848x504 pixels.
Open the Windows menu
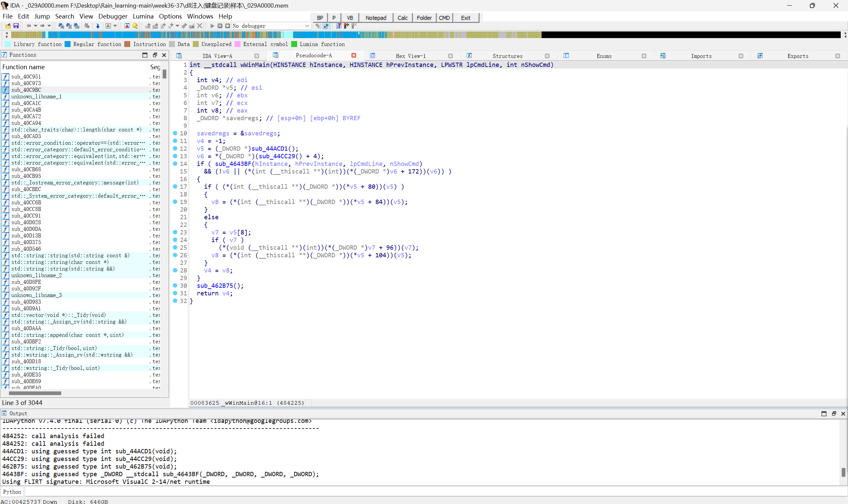point(200,16)
